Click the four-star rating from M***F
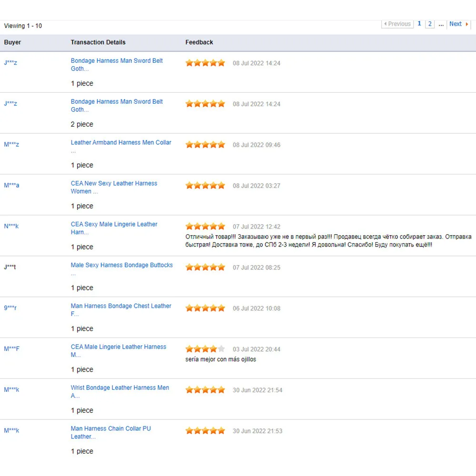 coord(205,349)
